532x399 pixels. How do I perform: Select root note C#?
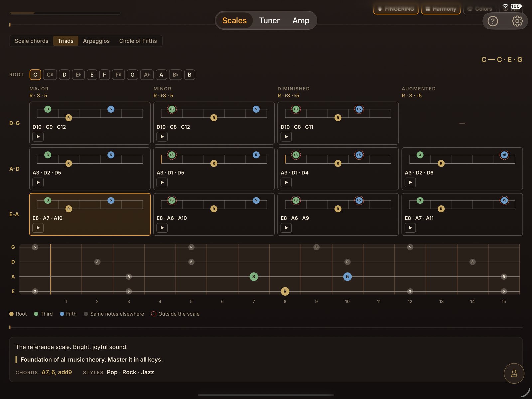(x=50, y=75)
